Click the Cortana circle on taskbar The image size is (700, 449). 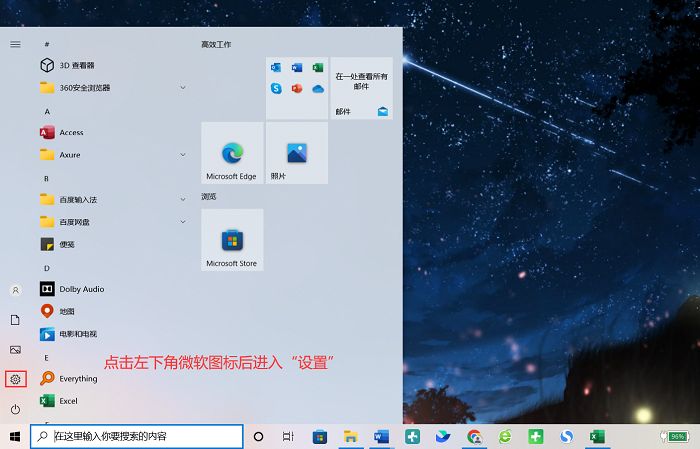click(258, 437)
